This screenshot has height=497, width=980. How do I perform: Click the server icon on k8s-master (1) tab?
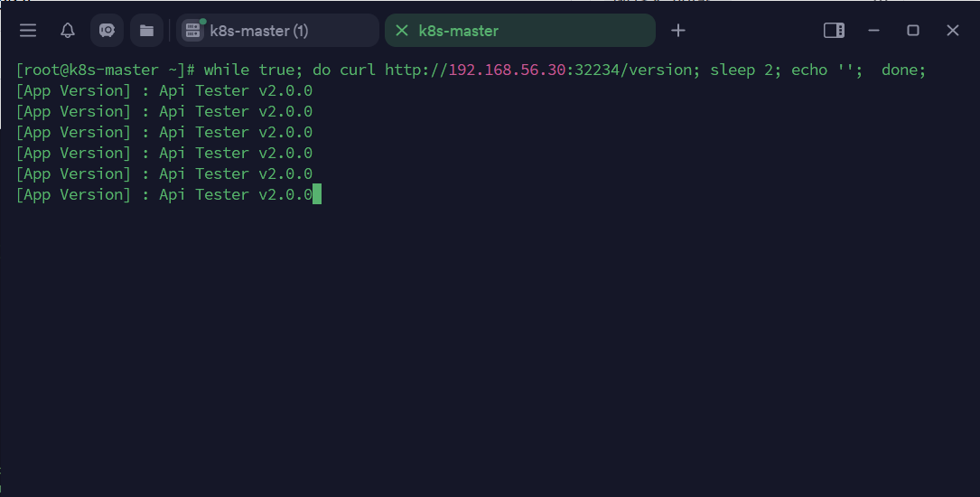(x=192, y=31)
